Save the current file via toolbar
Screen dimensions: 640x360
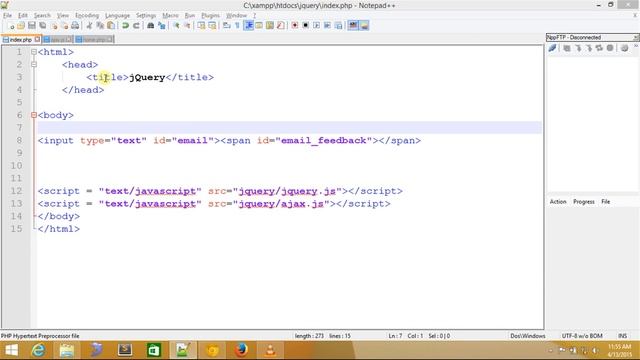click(31, 26)
